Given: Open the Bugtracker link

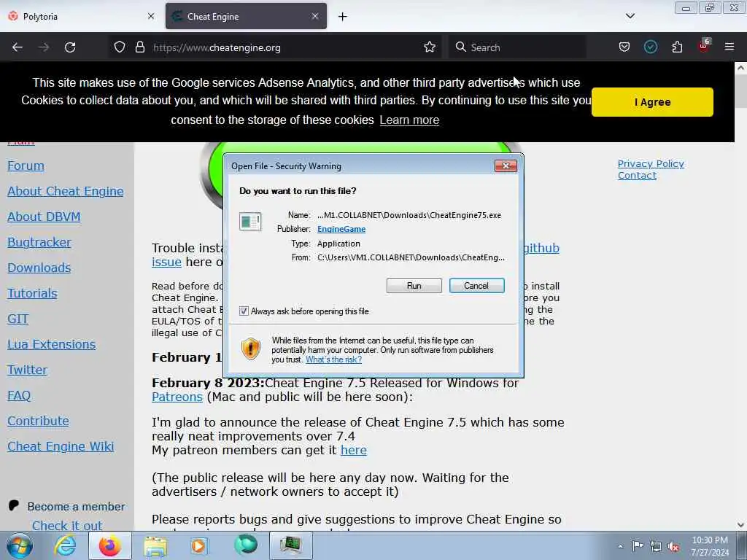Looking at the screenshot, I should coord(39,242).
